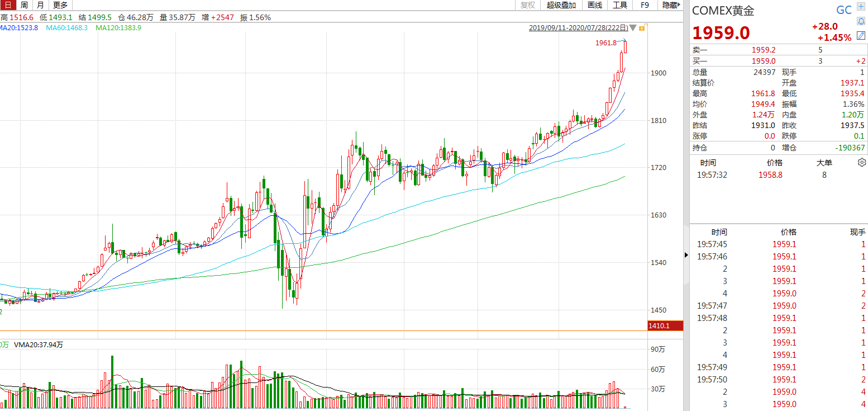This screenshot has height=411, width=868.
Task: Click the trade row at 19:57:45
Action: click(x=779, y=244)
